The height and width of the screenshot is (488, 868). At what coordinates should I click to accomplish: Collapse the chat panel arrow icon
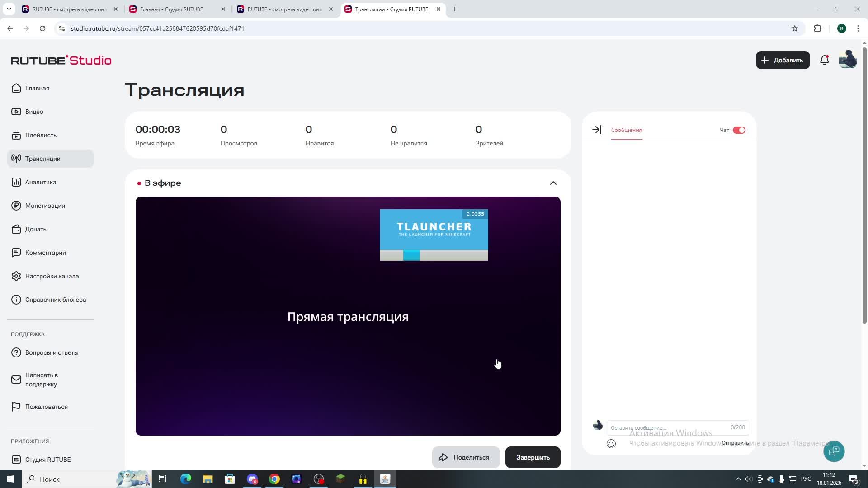[x=596, y=130]
